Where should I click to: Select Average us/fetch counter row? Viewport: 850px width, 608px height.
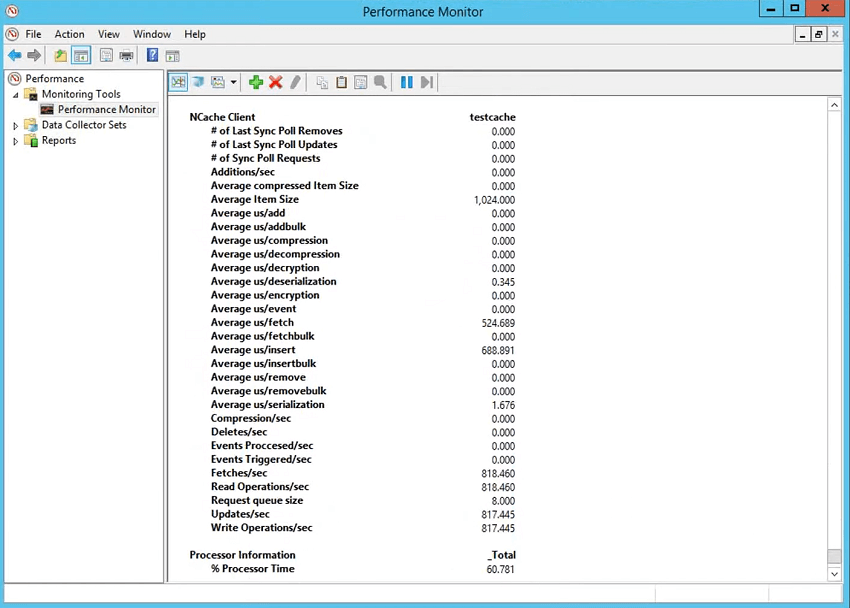(x=252, y=322)
